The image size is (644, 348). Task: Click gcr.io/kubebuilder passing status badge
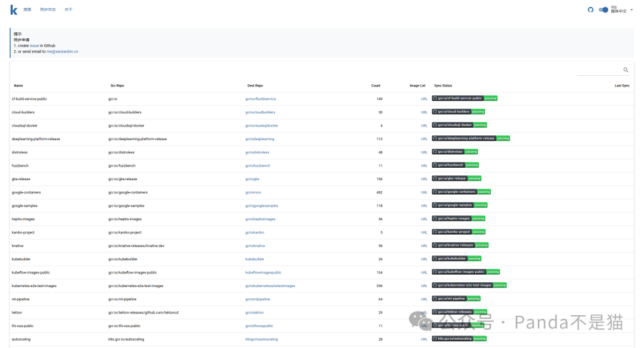456,258
